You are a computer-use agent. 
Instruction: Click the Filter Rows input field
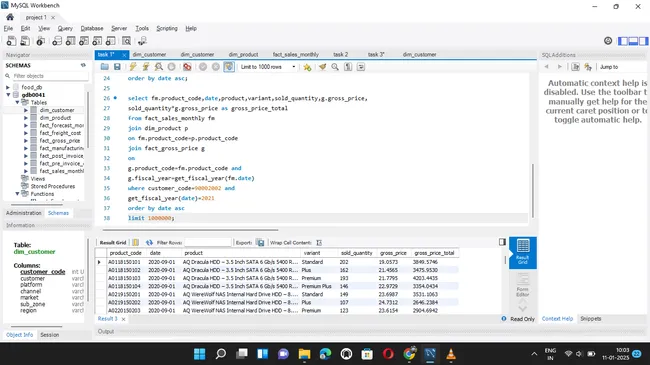click(x=207, y=243)
